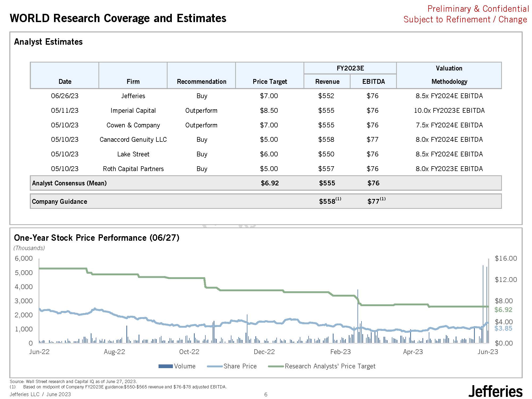Click the Canaccord Genuity LLC row
Viewport: 532px width, 399px height.
coord(133,139)
